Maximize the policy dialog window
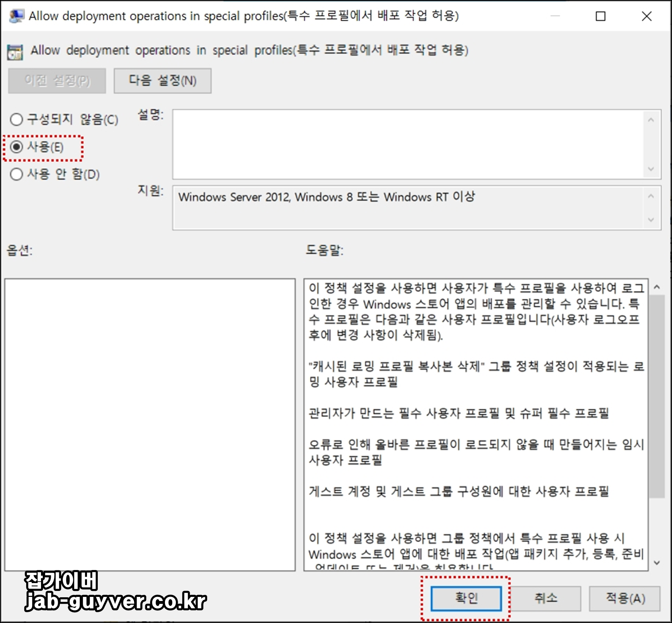 600,16
